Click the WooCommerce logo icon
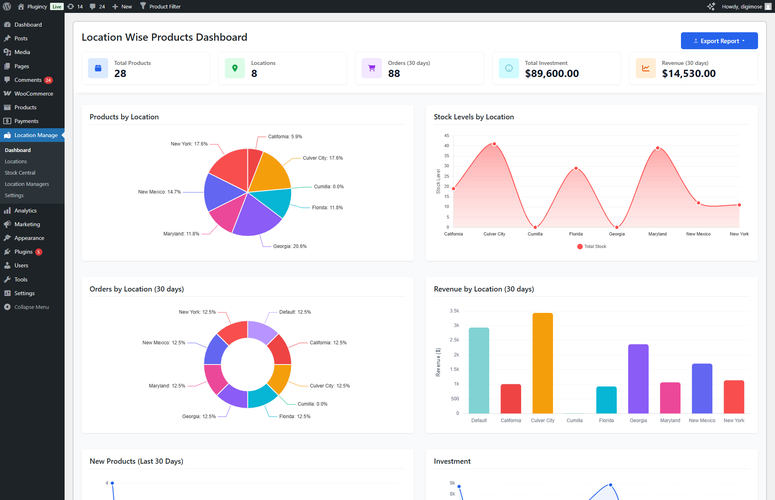775x500 pixels. tap(7, 93)
